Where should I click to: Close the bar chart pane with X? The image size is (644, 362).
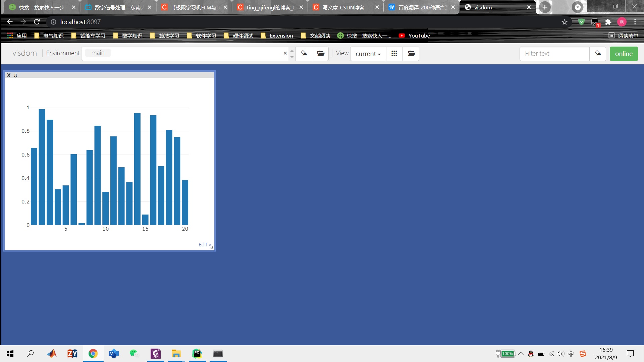[x=9, y=75]
